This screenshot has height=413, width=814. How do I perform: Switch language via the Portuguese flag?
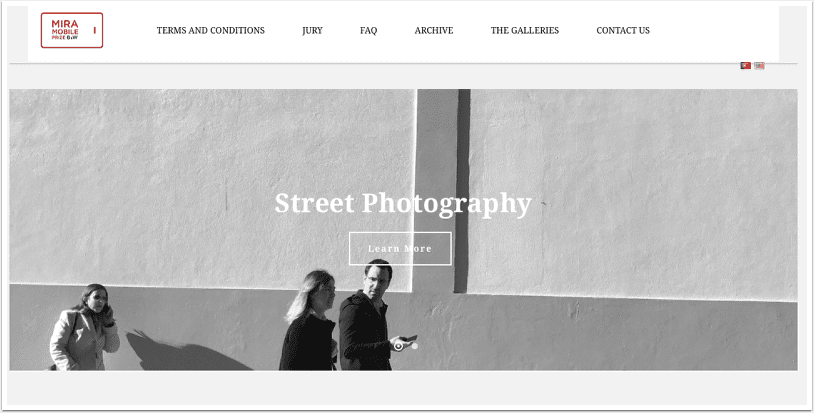coord(745,66)
